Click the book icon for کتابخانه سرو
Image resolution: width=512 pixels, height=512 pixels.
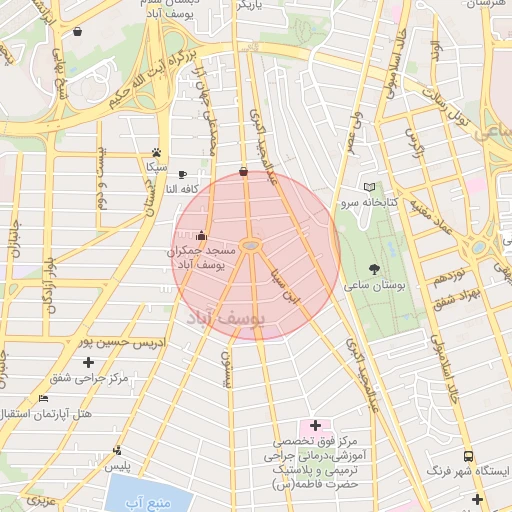tap(370, 187)
